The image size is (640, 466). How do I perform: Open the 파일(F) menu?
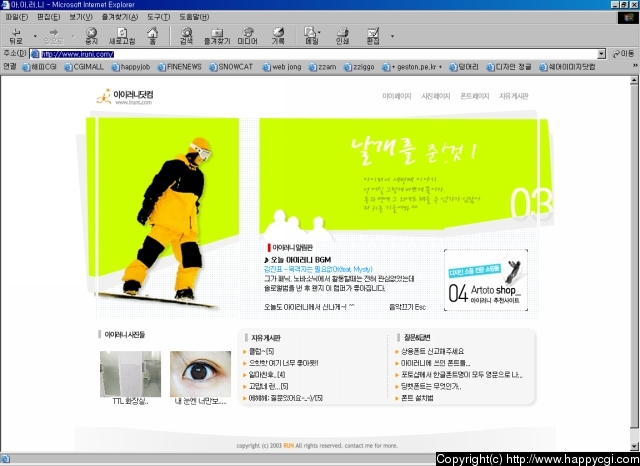click(17, 17)
